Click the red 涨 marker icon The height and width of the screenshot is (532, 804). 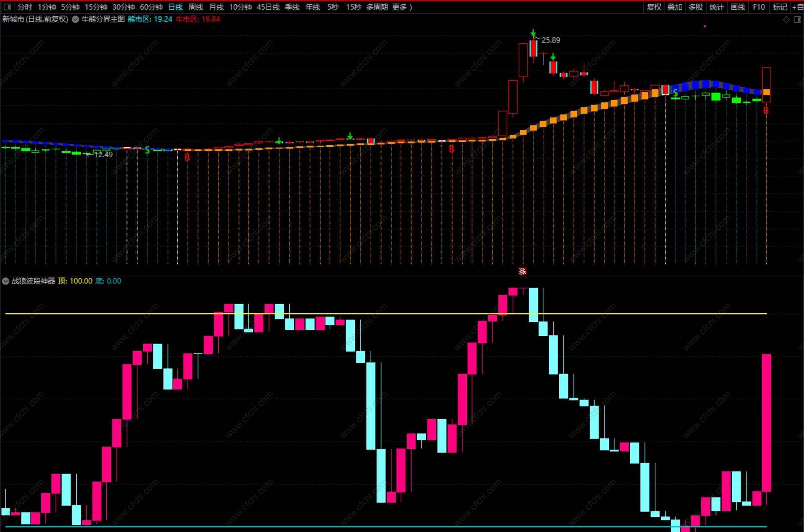pos(522,272)
